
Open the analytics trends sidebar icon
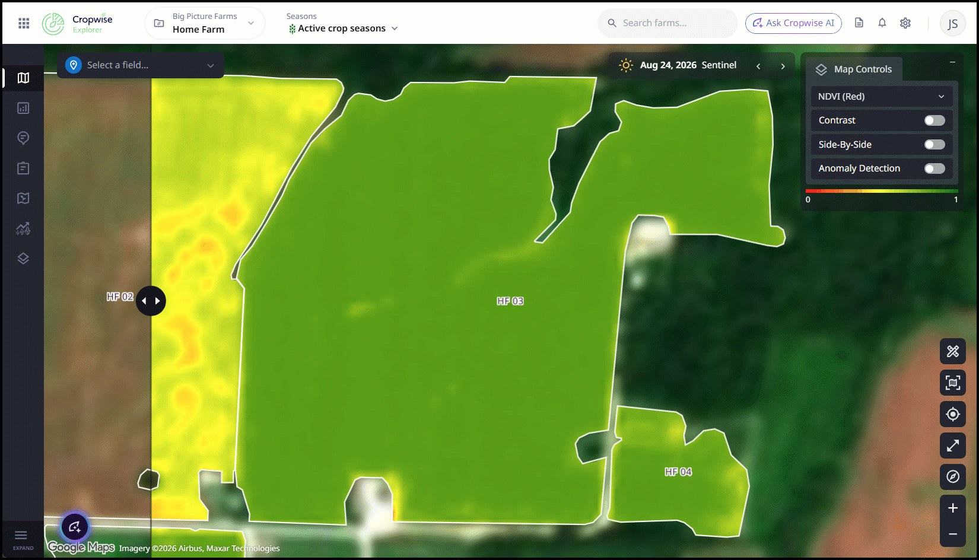tap(23, 228)
